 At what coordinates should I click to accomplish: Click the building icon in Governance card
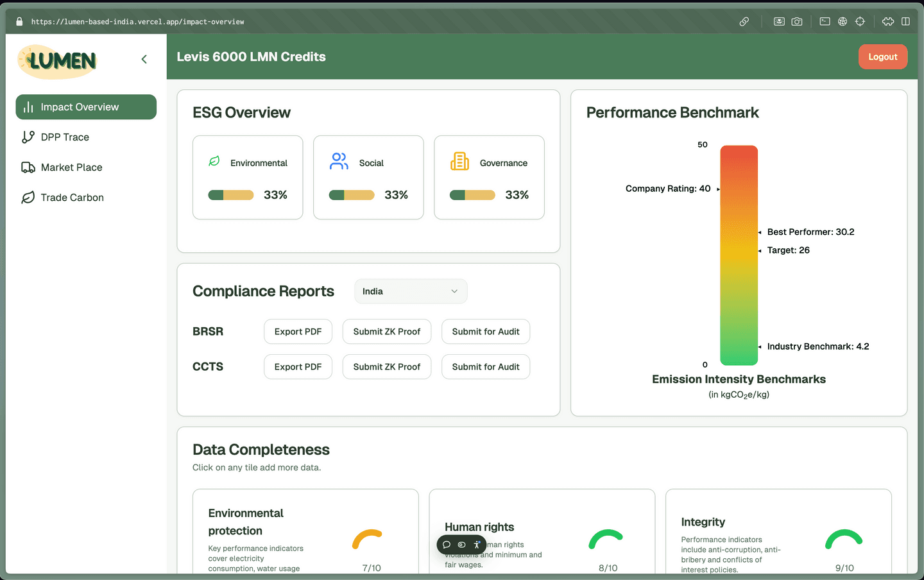459,161
